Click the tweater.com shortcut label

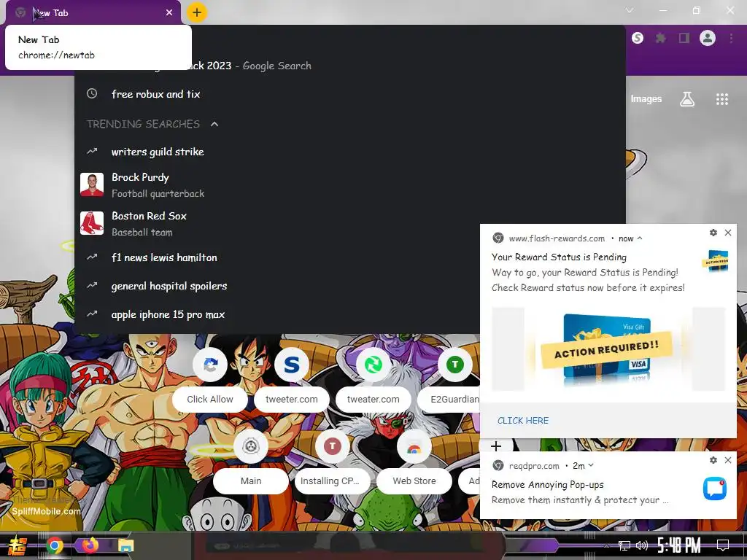(x=373, y=400)
